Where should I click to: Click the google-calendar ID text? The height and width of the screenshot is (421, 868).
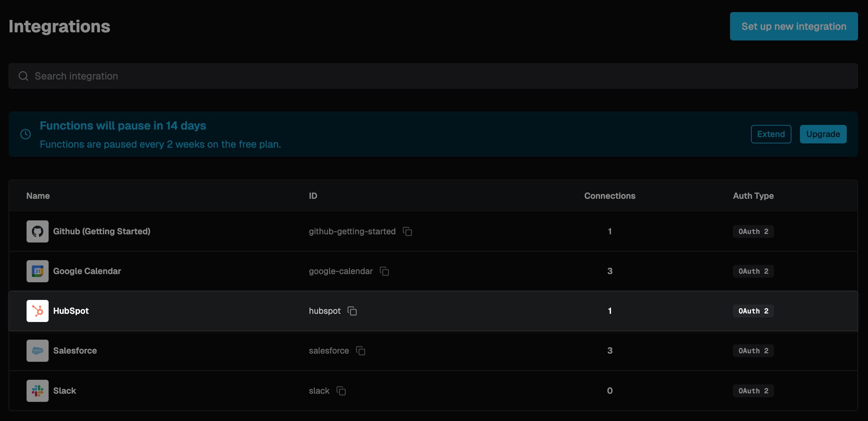click(x=341, y=271)
